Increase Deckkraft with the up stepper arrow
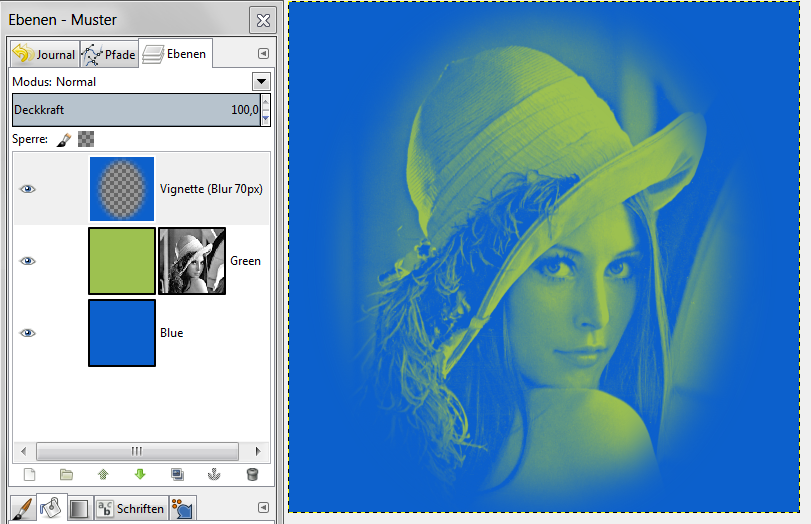Screen dimensions: 811x524 pos(266,101)
